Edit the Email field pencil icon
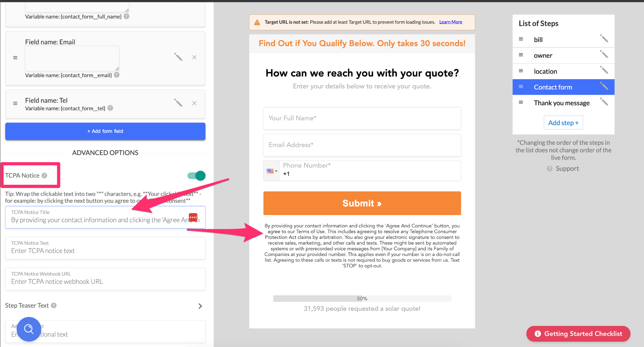 pos(178,57)
